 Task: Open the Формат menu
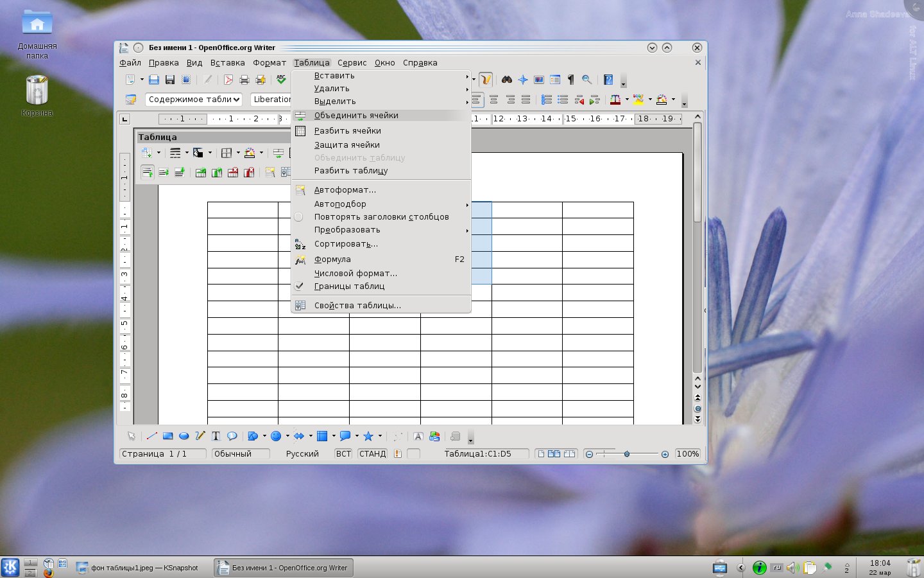(x=269, y=63)
